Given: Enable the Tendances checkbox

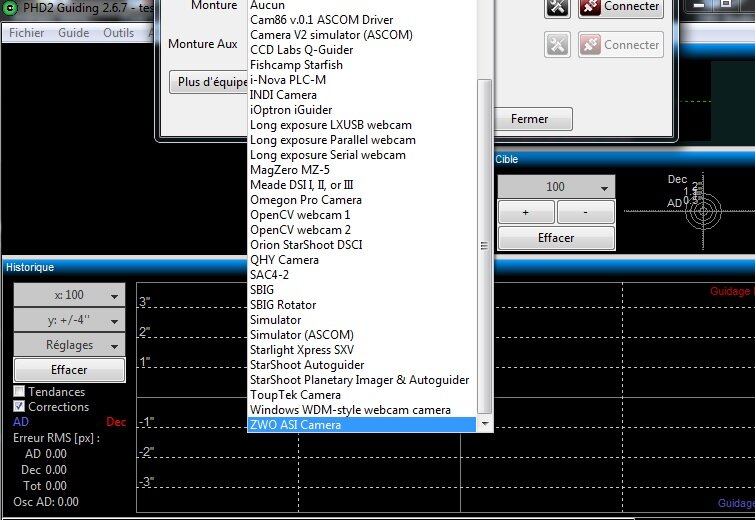Looking at the screenshot, I should coord(19,391).
